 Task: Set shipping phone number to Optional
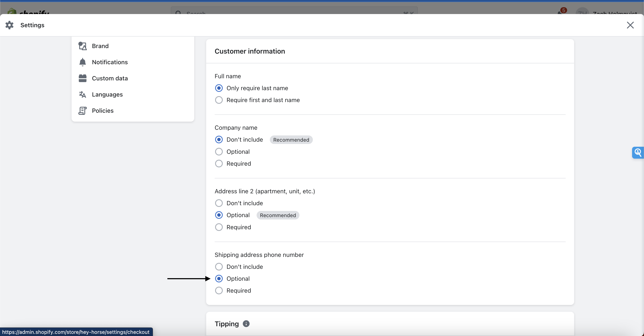(x=219, y=279)
